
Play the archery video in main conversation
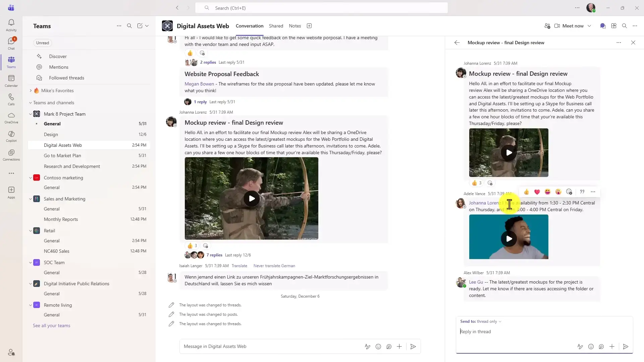coord(252,198)
